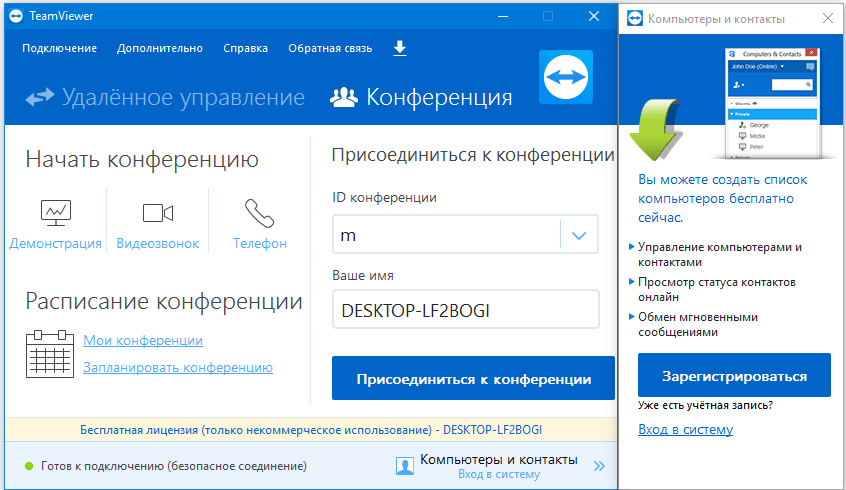The width and height of the screenshot is (846, 490).
Task: Select the Конференция tab
Action: (421, 97)
